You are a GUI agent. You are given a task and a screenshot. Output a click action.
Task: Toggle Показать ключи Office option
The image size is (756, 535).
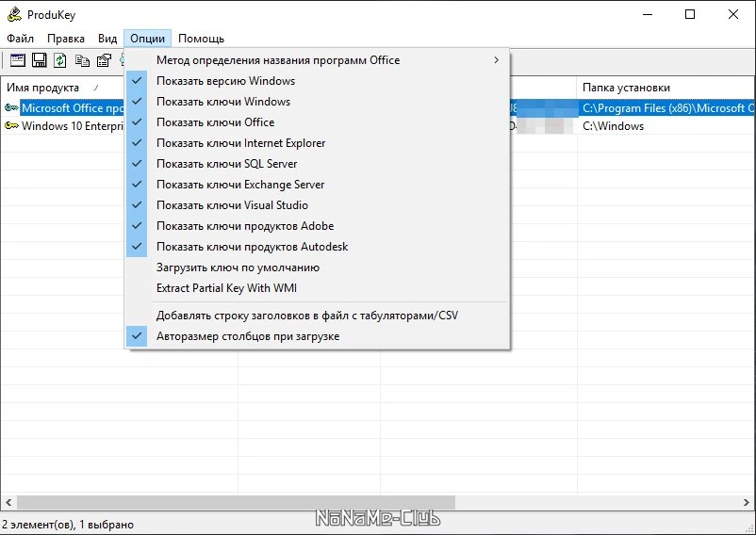318,122
